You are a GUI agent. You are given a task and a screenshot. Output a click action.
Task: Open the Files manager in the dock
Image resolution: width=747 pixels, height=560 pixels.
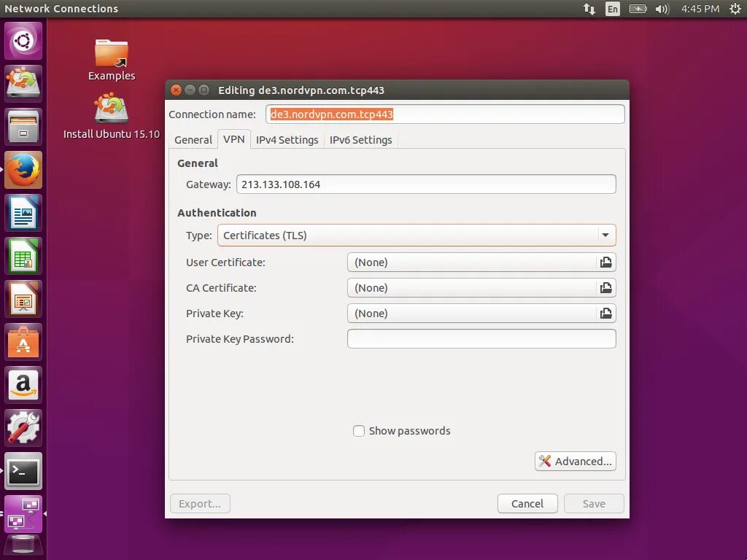[23, 127]
